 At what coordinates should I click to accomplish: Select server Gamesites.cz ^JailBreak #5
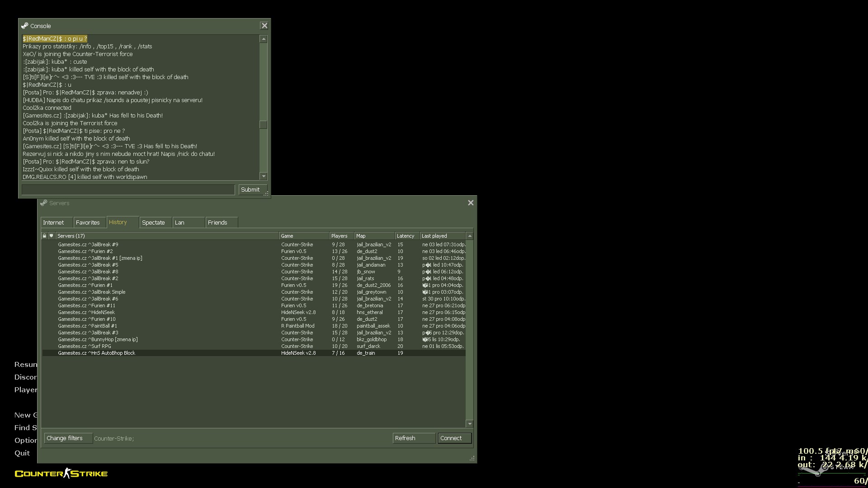coord(254,265)
